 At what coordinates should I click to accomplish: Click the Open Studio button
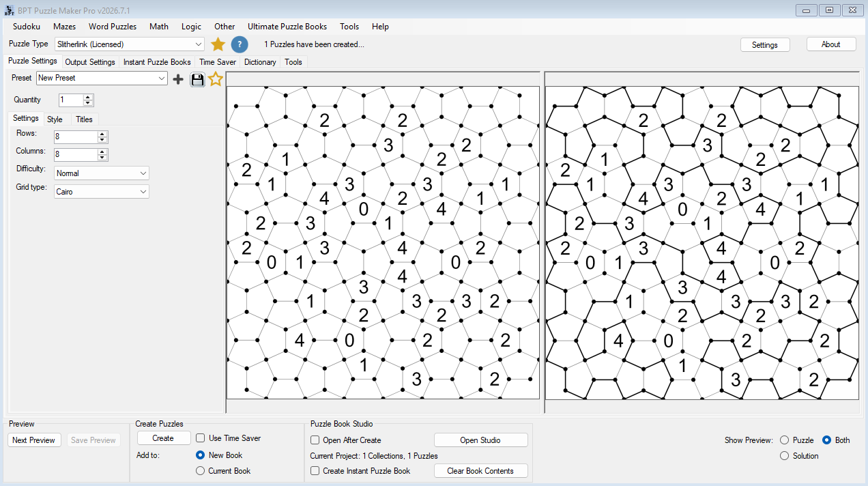tap(480, 440)
